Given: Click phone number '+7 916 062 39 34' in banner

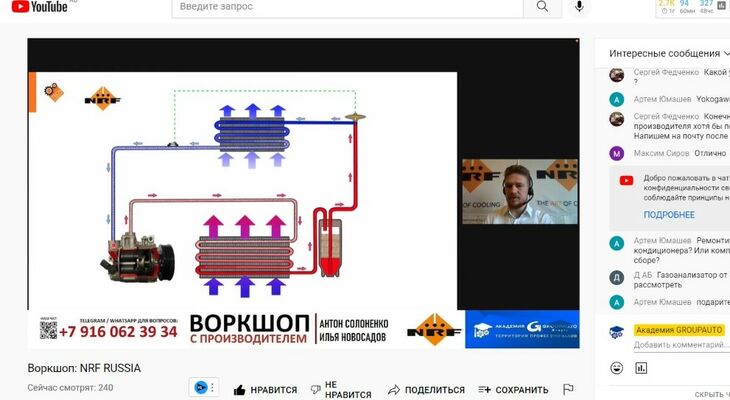Looking at the screenshot, I should tap(118, 332).
